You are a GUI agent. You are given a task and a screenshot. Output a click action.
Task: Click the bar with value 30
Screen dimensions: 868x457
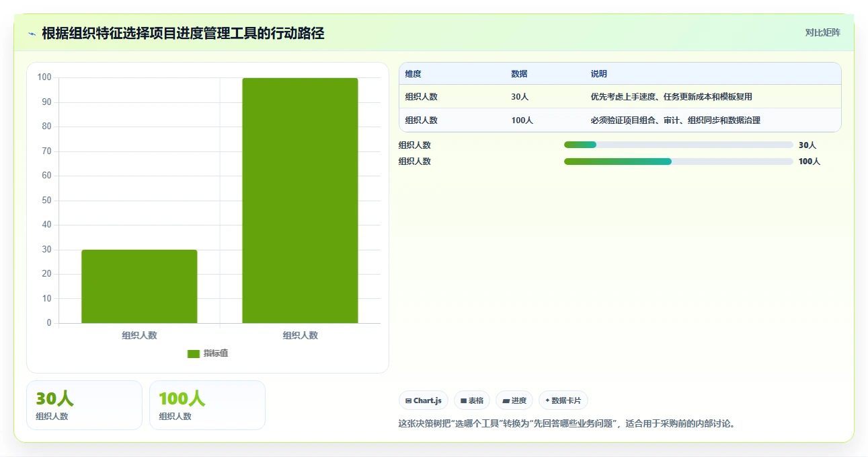click(139, 286)
